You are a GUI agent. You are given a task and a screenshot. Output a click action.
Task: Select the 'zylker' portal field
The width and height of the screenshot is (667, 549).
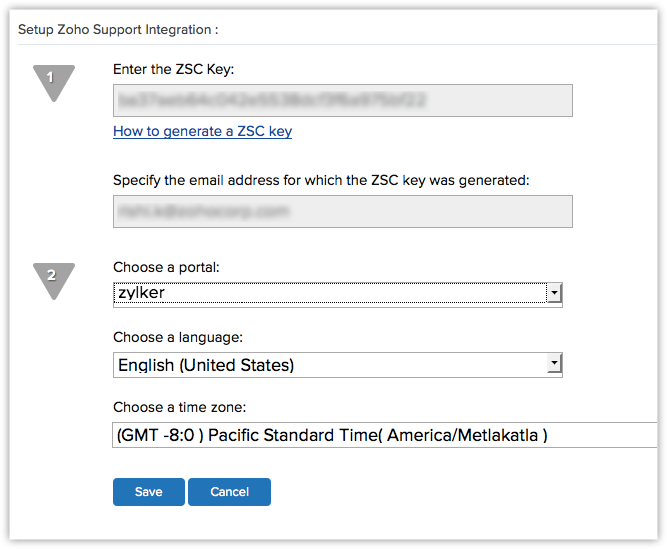point(330,293)
